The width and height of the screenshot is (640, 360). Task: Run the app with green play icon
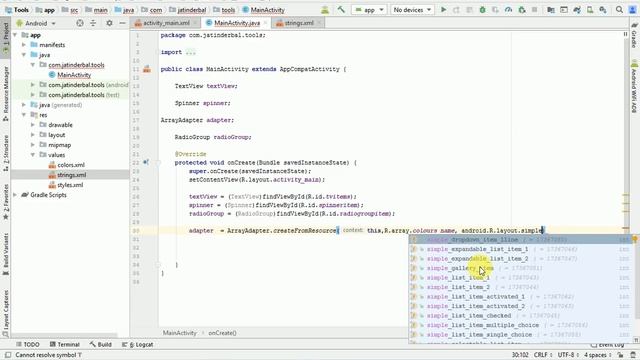(443, 9)
